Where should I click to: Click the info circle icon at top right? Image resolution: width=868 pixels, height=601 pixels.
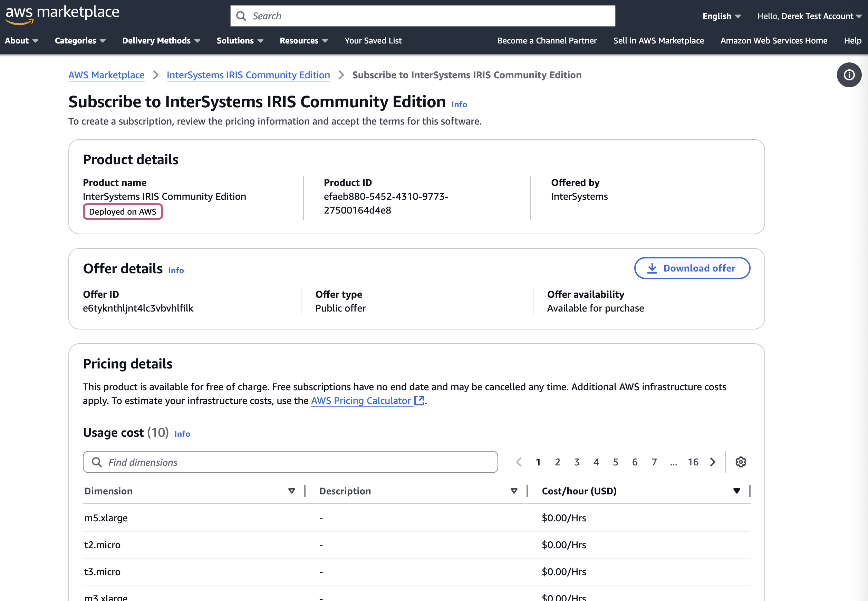point(849,75)
